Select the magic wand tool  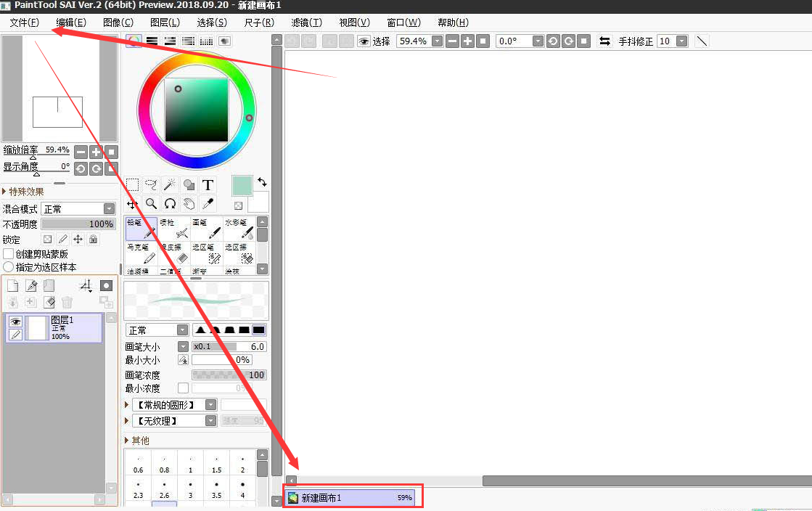pyautogui.click(x=169, y=185)
